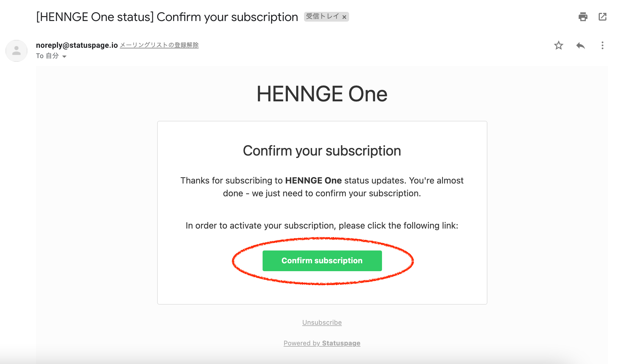Click the bold HENNGE One text in paragraph
This screenshot has height=364, width=619.
313,180
